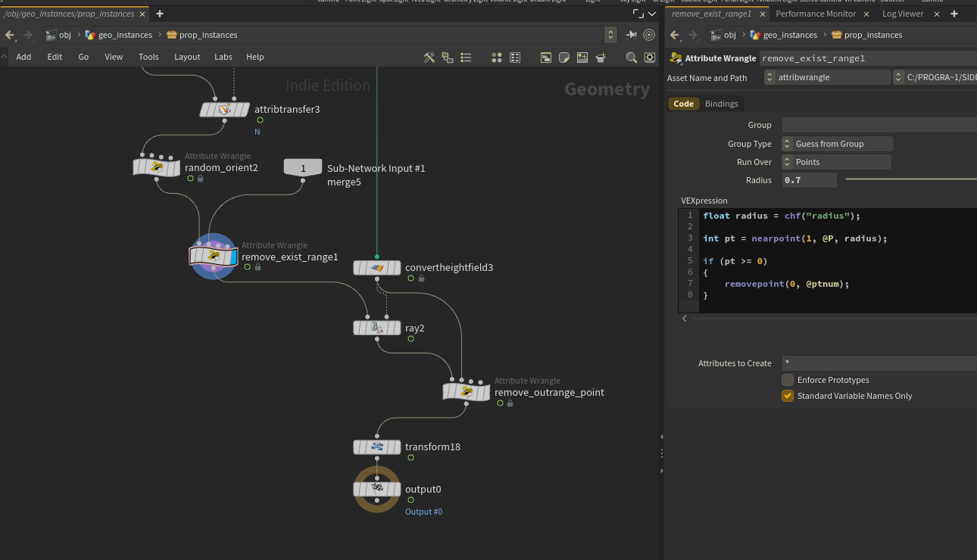The width and height of the screenshot is (977, 560).
Task: Uncheck Standard Variable Names Only
Action: coord(788,396)
